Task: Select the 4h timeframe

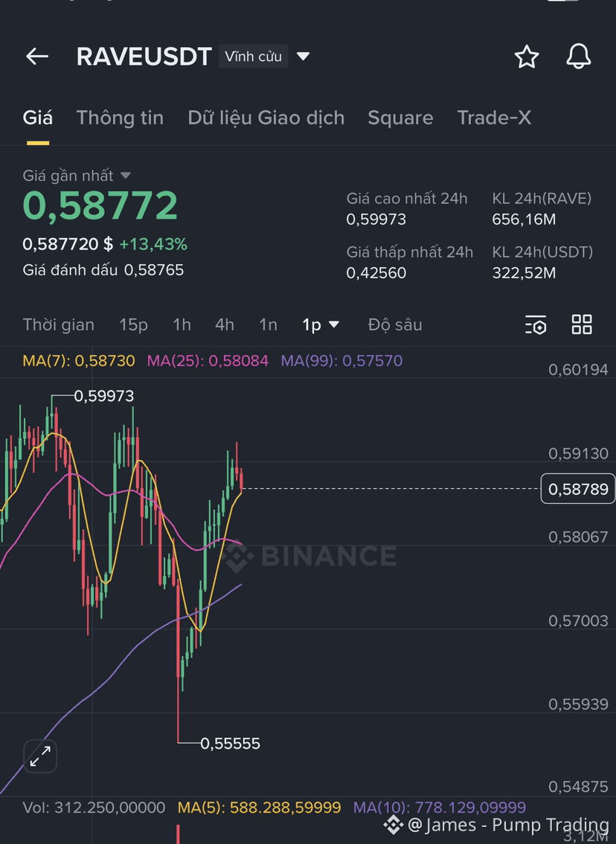Action: click(225, 325)
